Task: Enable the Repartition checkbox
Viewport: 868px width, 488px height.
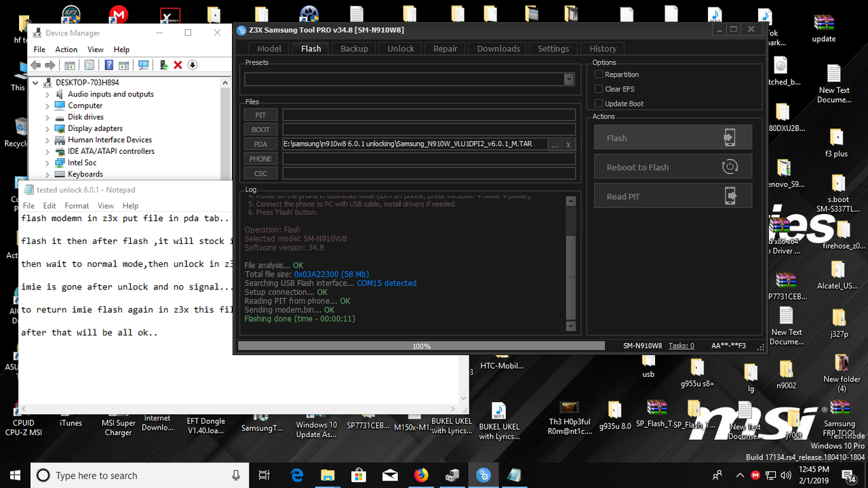Action: pyautogui.click(x=599, y=75)
